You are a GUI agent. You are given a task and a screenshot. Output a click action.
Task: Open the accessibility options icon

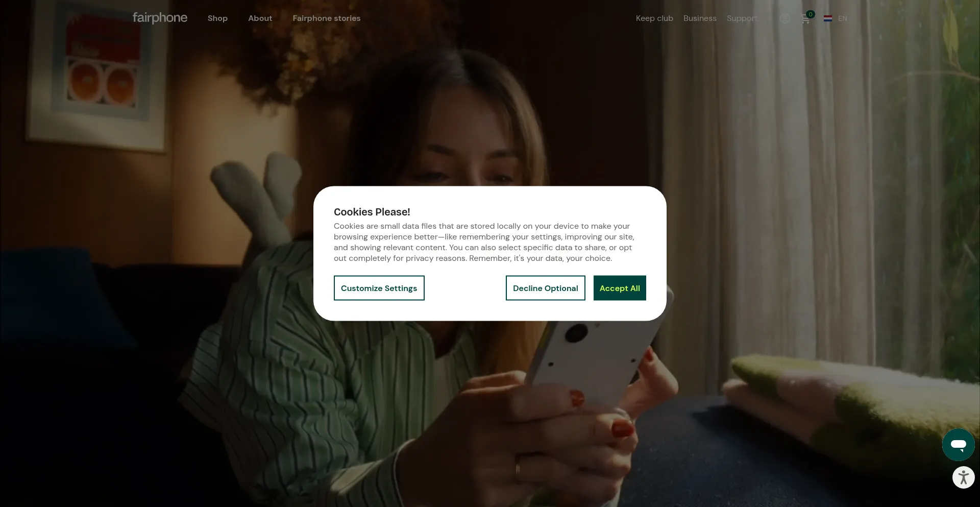pos(963,478)
